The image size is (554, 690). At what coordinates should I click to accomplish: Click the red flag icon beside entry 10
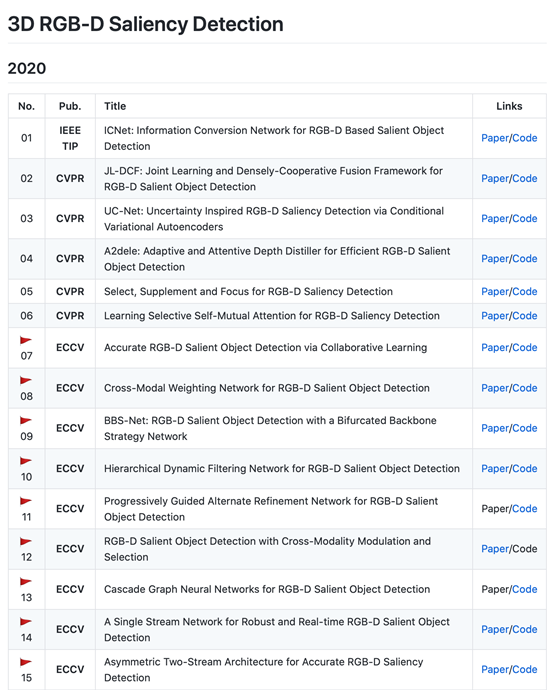coord(26,461)
